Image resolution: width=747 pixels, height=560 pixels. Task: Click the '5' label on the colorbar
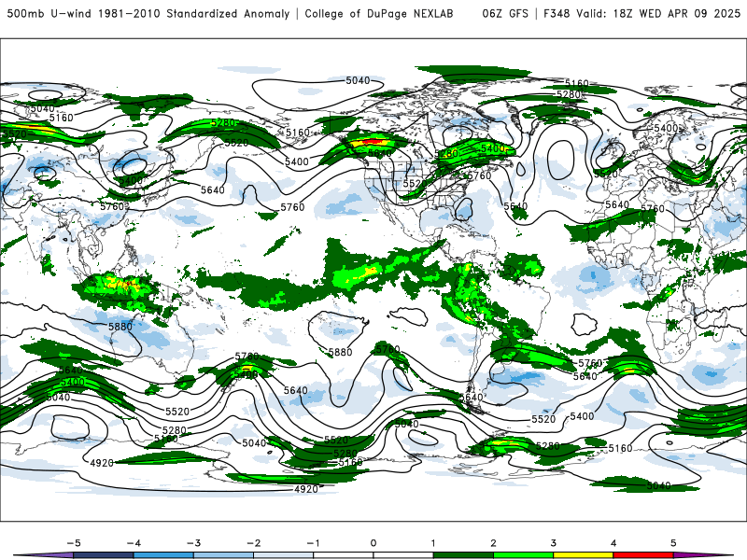pyautogui.click(x=673, y=543)
